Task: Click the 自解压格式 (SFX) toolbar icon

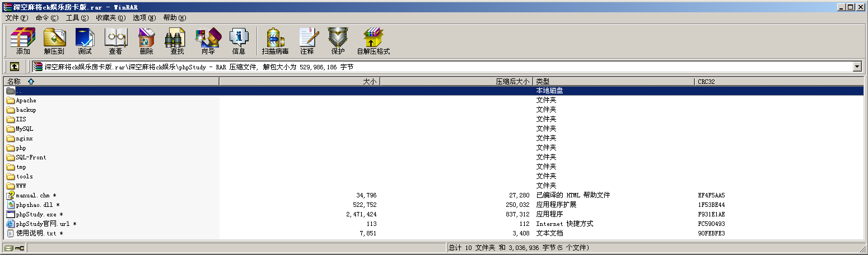Action: [x=373, y=41]
